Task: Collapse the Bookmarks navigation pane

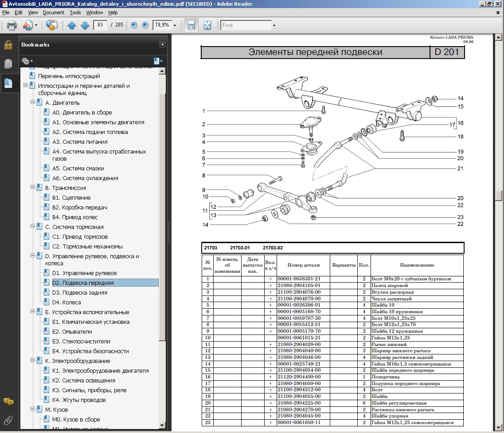Action: [162, 45]
